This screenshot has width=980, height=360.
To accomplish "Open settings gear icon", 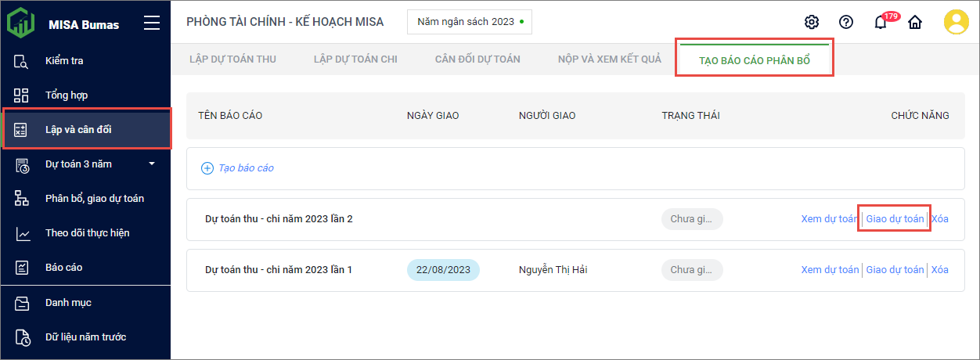I will 812,22.
